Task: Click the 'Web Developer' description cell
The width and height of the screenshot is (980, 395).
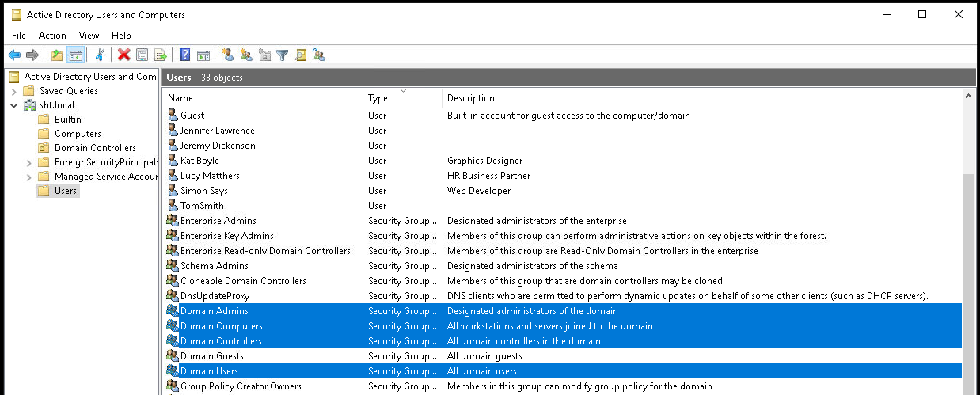Action: pyautogui.click(x=479, y=191)
